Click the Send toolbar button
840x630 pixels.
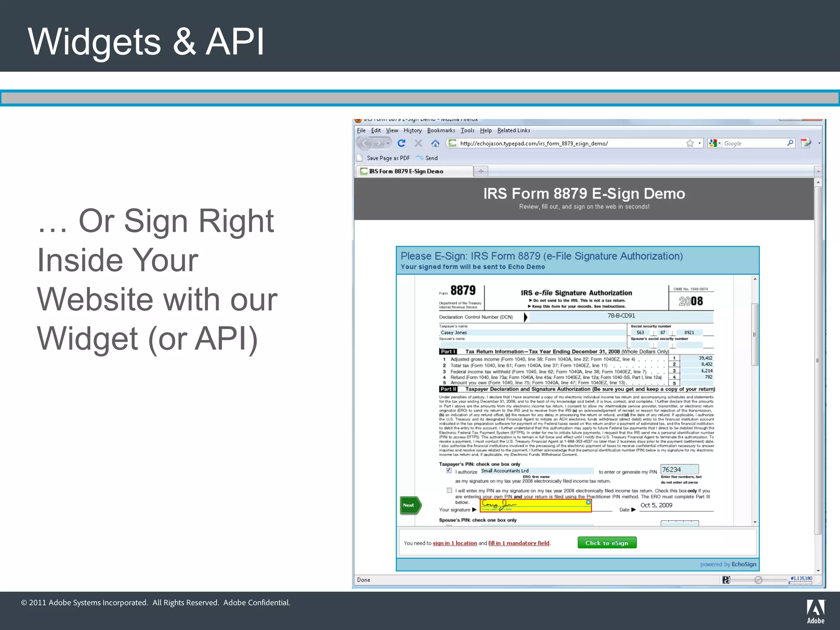427,158
